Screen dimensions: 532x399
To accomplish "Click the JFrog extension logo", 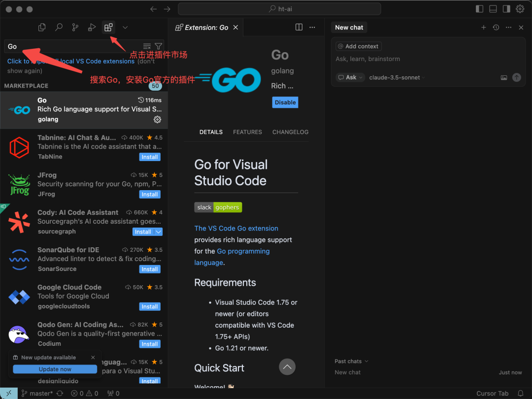I will [19, 185].
